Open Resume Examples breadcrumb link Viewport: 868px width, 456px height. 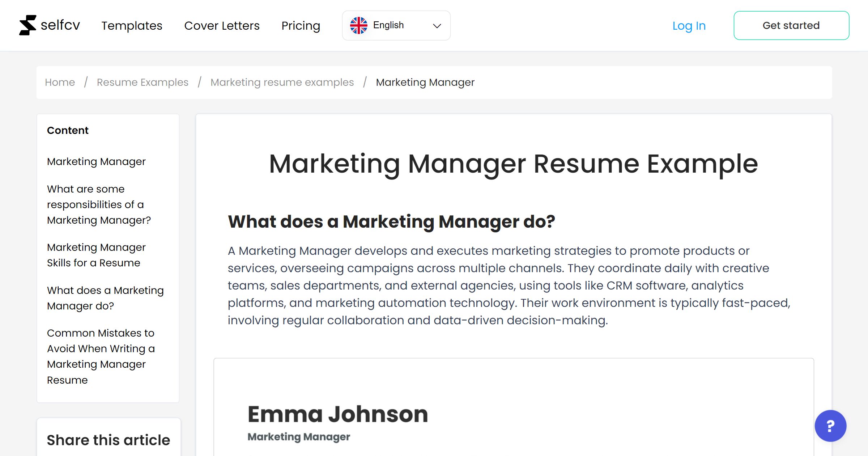[142, 82]
